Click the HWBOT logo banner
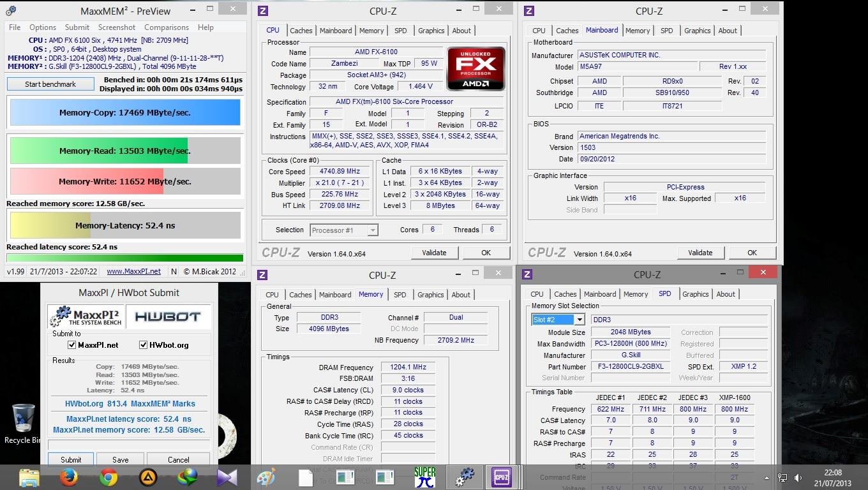The height and width of the screenshot is (490, 868). pyautogui.click(x=168, y=316)
